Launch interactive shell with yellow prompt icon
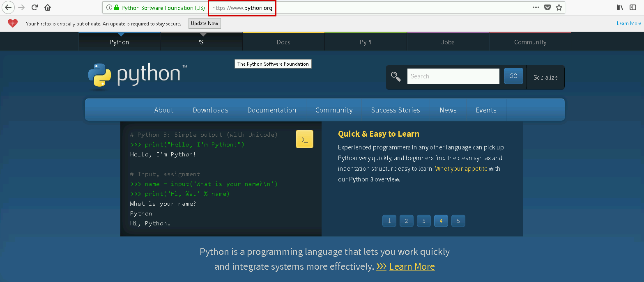Image resolution: width=644 pixels, height=282 pixels. 304,139
